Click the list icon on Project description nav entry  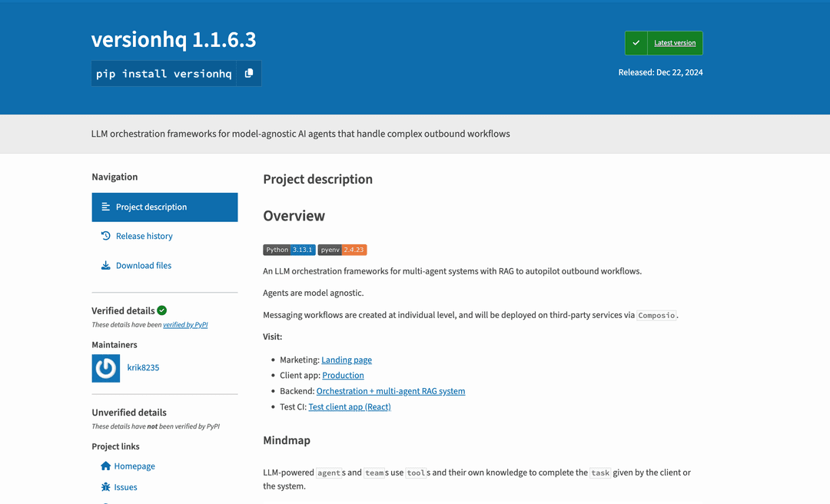[x=108, y=207]
